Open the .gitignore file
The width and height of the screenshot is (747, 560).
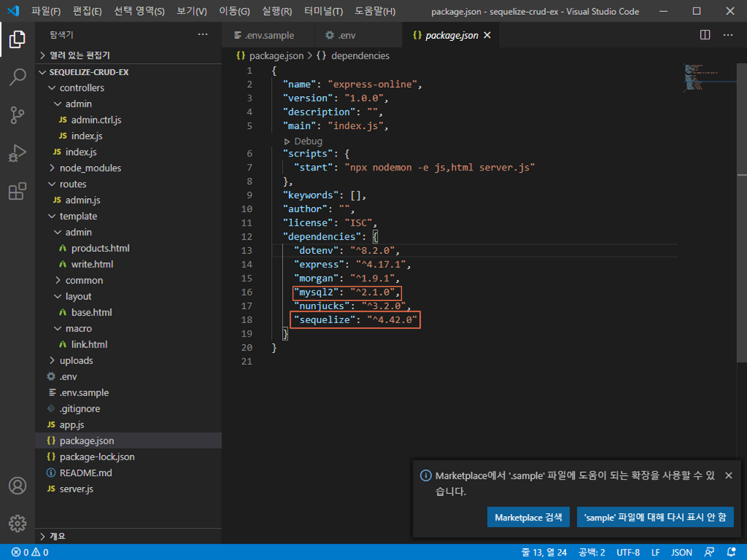pyautogui.click(x=80, y=408)
